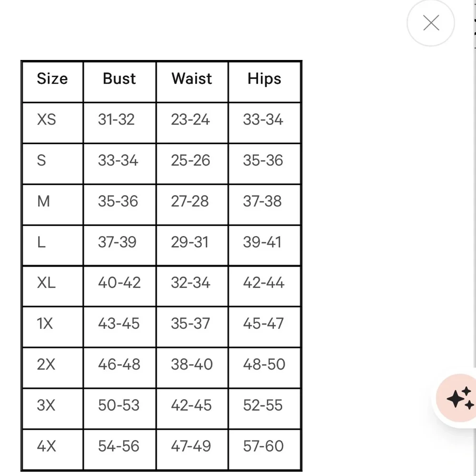The height and width of the screenshot is (476, 476).
Task: Select hips measurement 57-60 for 4X
Action: (x=263, y=446)
